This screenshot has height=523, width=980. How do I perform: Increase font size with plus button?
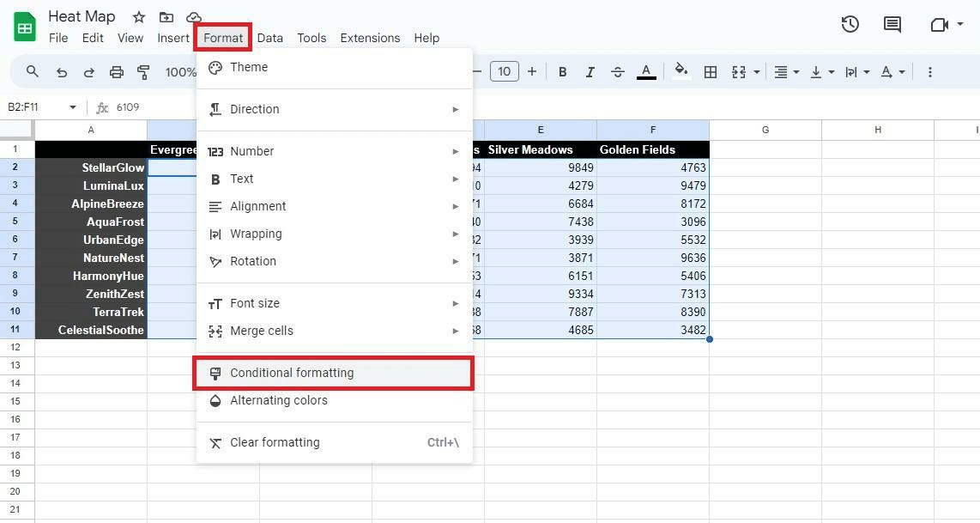[532, 71]
